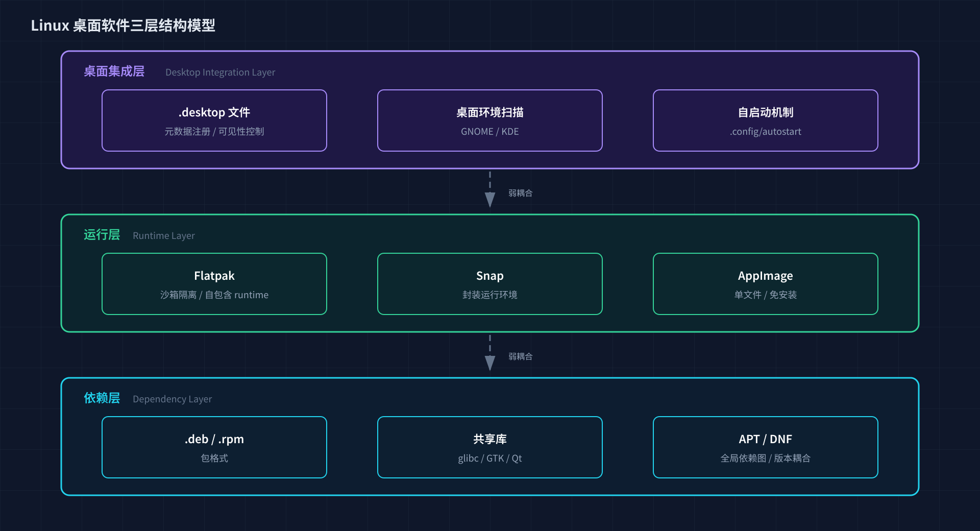Click the Linux 桌面软件三层结构模型 title

pos(123,26)
